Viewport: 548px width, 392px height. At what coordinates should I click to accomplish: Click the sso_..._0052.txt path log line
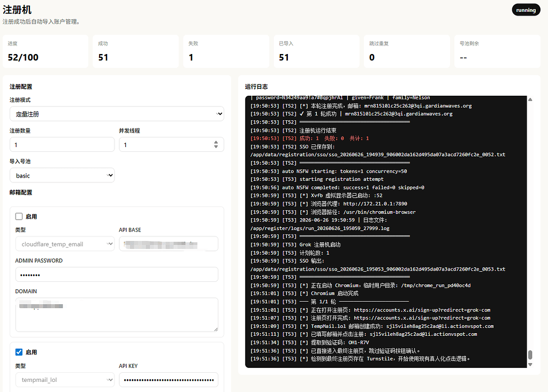coord(378,155)
